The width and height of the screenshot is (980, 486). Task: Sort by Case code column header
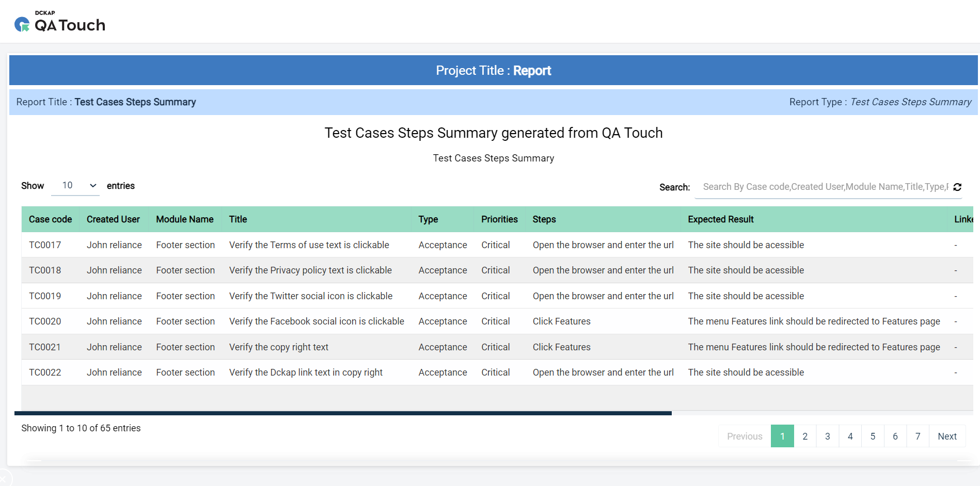coord(51,219)
